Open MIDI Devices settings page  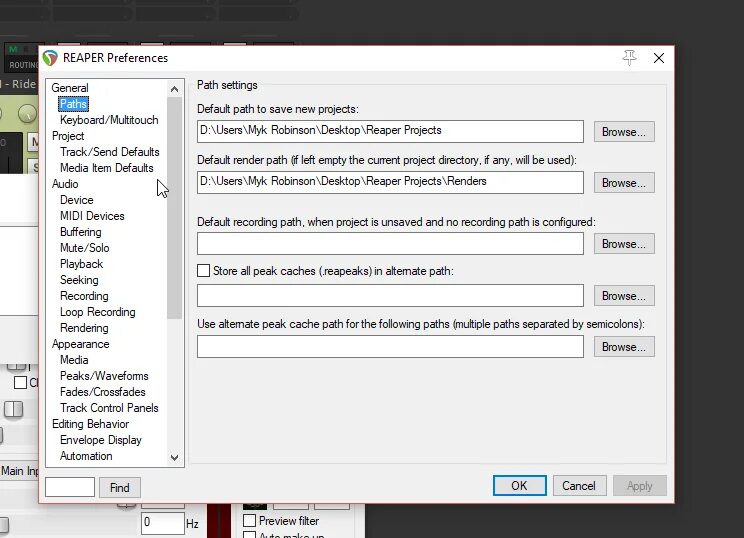coord(92,216)
